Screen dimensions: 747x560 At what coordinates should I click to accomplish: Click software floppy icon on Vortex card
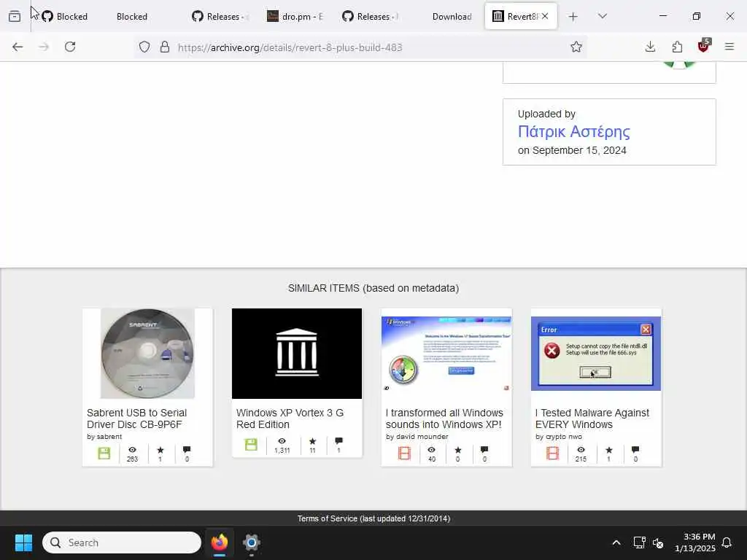tap(251, 444)
